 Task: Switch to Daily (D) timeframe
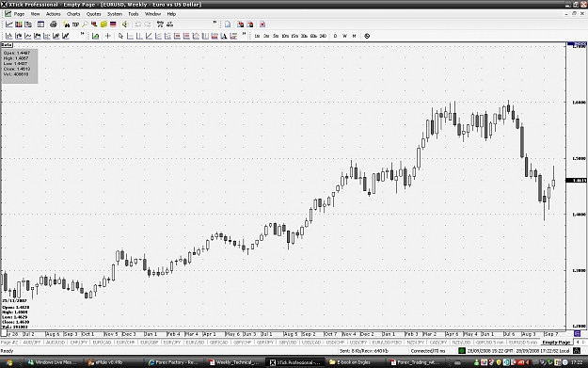click(x=335, y=36)
